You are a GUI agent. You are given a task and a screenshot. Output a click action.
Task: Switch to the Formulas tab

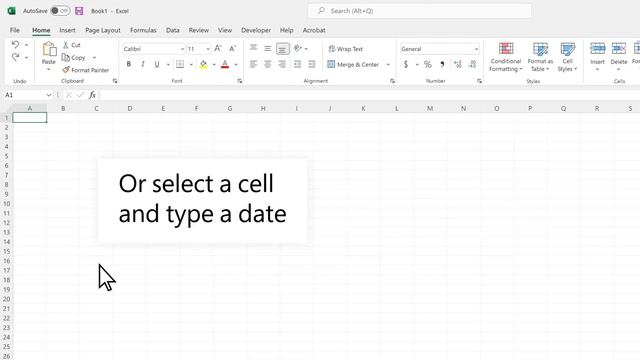click(x=143, y=30)
